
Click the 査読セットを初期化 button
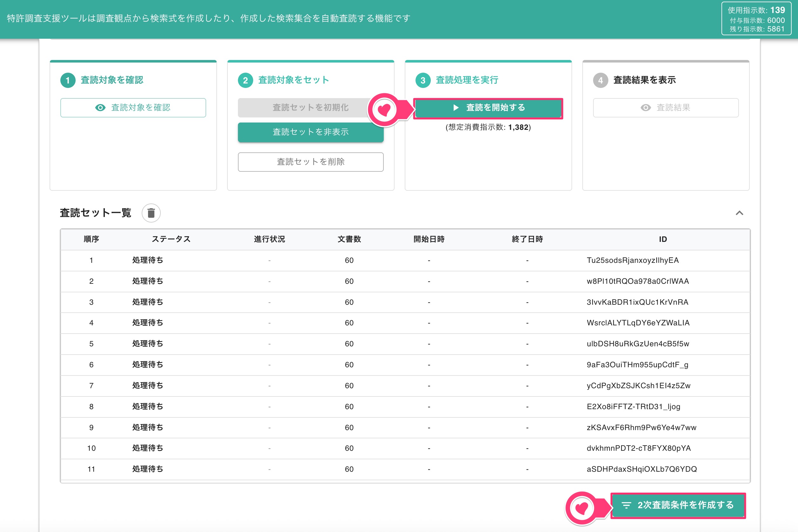311,108
